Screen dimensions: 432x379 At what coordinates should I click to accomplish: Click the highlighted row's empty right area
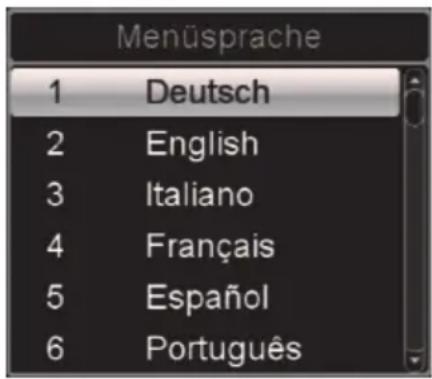pyautogui.click(x=334, y=92)
